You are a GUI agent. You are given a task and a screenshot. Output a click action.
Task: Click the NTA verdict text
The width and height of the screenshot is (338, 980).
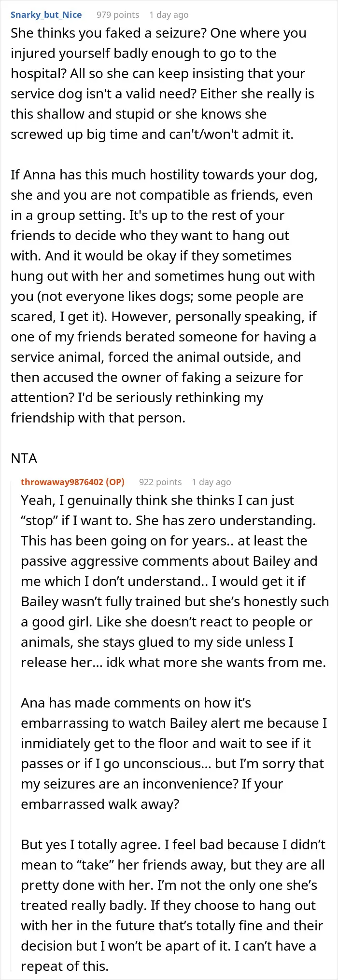point(24,458)
